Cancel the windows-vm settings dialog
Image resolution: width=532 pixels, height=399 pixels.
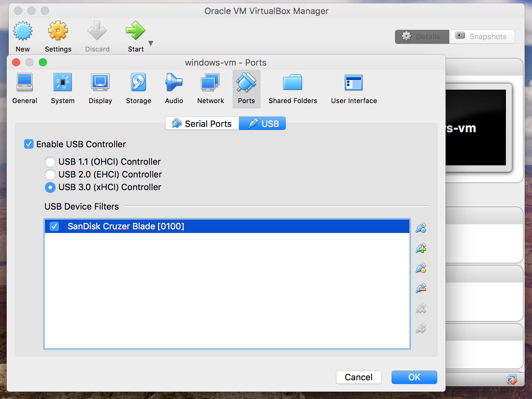tap(358, 377)
